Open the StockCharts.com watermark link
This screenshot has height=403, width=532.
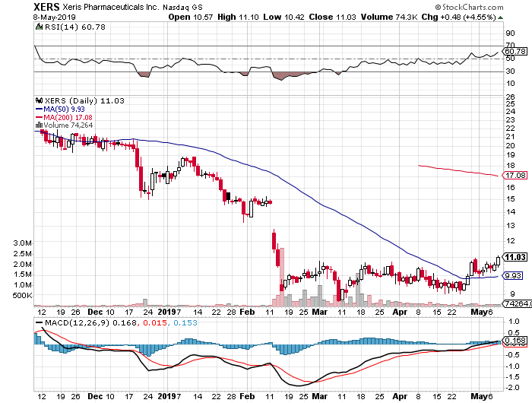coord(469,7)
